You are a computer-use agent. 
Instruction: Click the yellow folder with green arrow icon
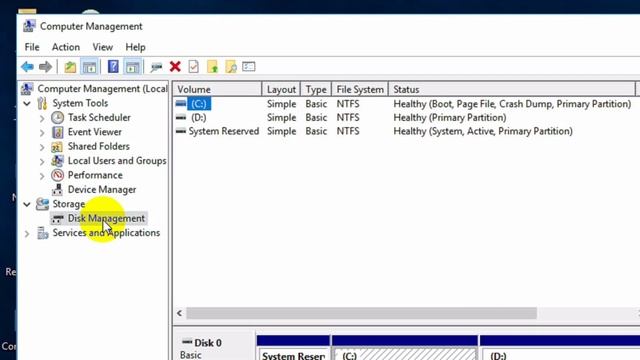213,67
